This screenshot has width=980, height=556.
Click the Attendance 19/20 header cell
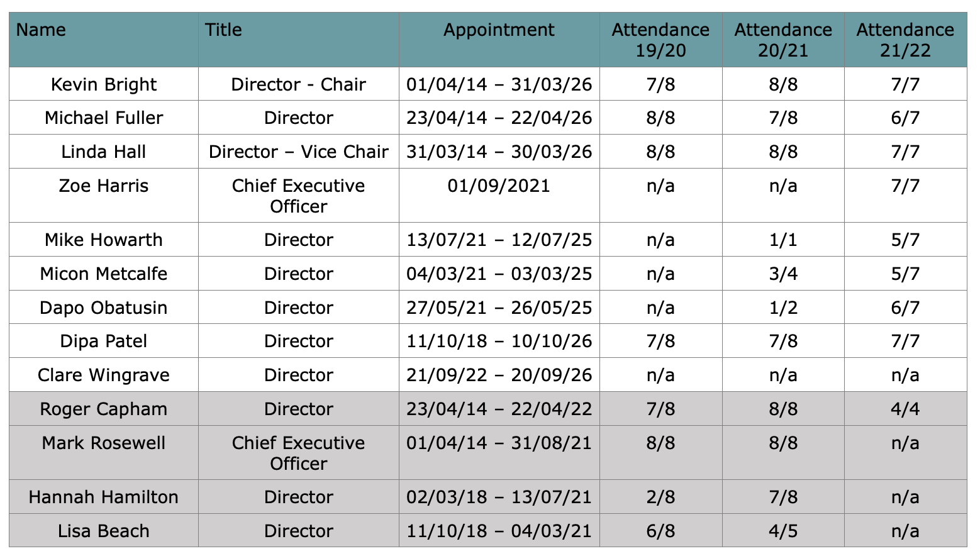660,39
